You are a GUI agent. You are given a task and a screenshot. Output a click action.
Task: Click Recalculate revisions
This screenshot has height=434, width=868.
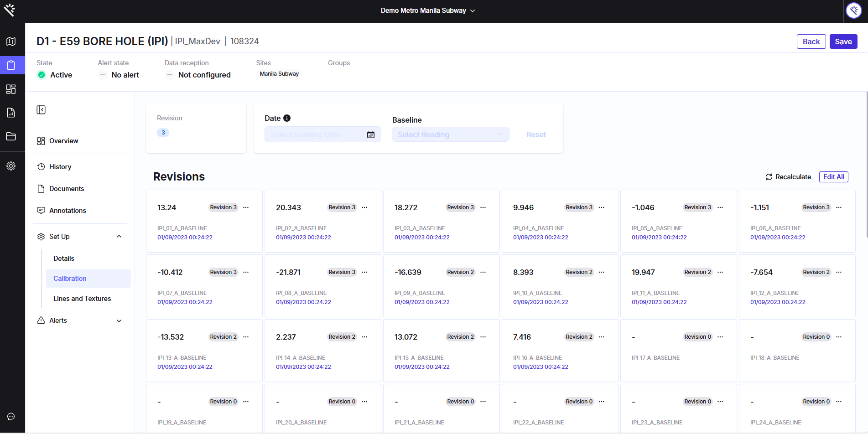(788, 177)
